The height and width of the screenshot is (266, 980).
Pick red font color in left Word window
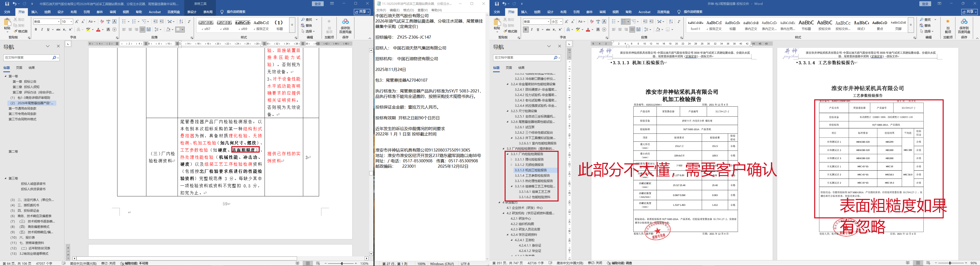(x=98, y=29)
